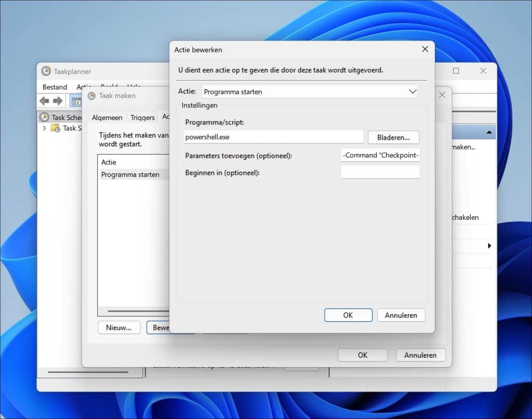
Task: Expand the Task Scheduler library tree node
Action: [x=45, y=128]
